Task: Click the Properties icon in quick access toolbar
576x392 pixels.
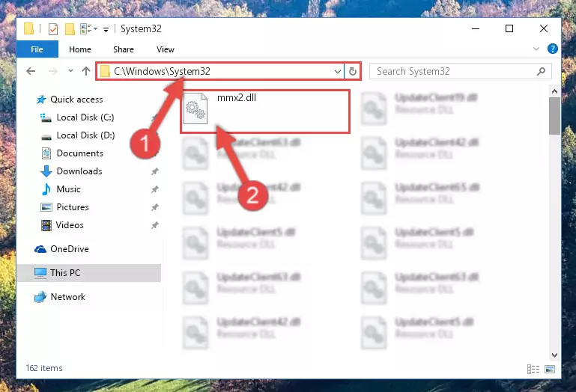Action: (53, 28)
